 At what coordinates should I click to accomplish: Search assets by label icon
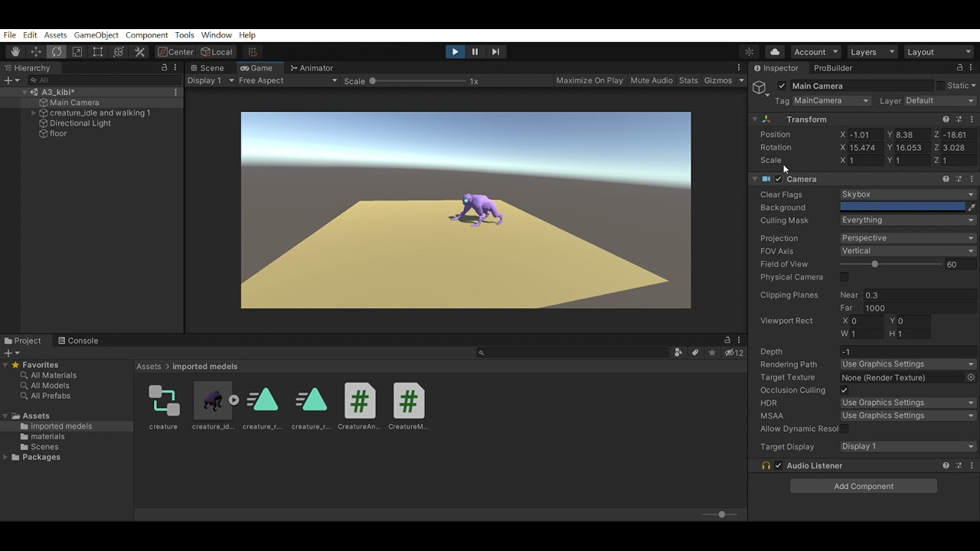click(695, 353)
